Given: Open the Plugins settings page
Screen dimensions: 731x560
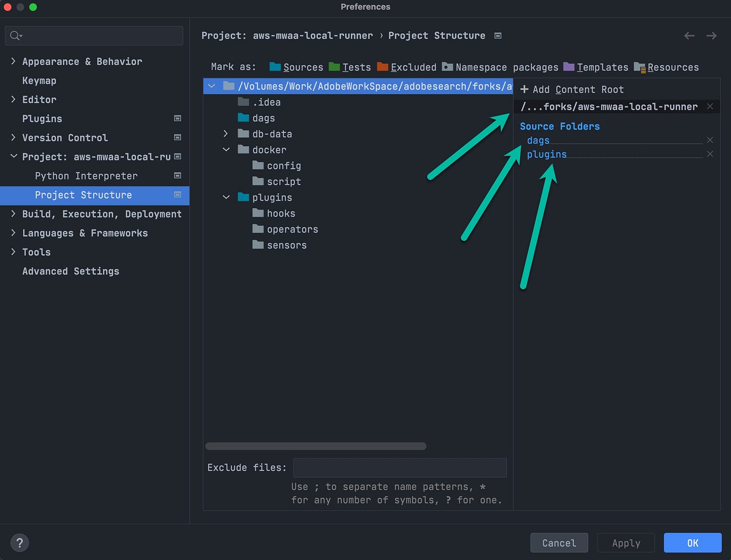Looking at the screenshot, I should 42,118.
